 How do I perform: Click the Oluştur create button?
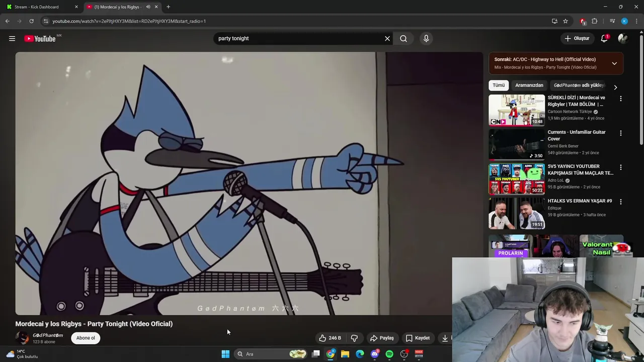577,38
